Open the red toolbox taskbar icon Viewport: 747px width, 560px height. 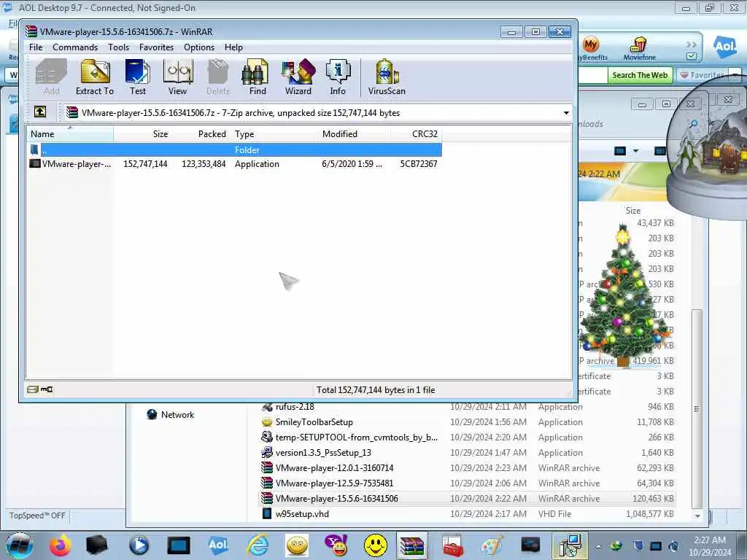tap(452, 545)
